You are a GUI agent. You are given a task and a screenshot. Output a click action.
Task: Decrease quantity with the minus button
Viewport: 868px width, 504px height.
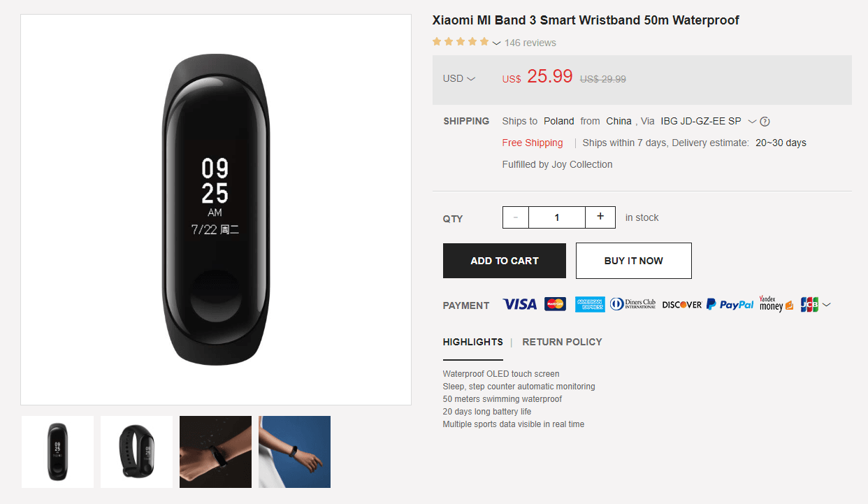pos(516,217)
